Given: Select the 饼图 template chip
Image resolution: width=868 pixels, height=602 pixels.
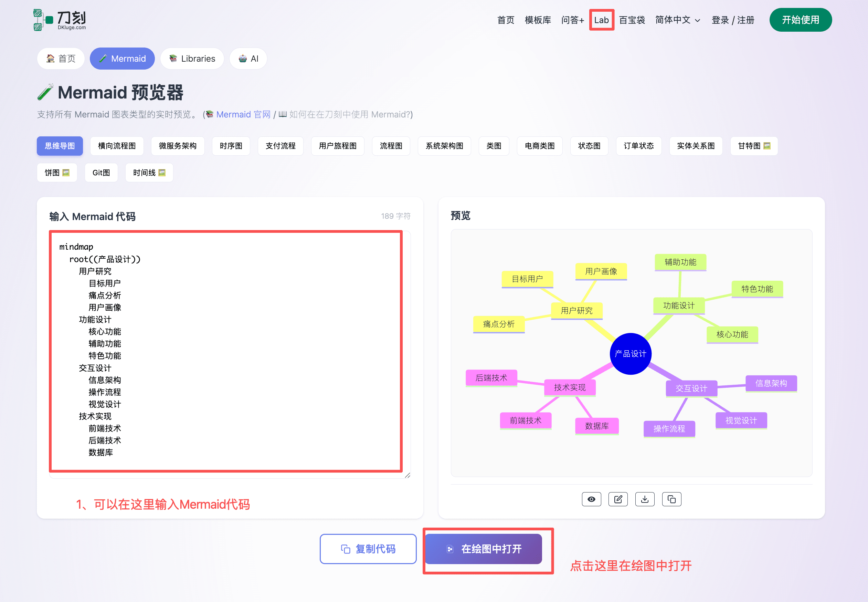Looking at the screenshot, I should click(x=57, y=173).
